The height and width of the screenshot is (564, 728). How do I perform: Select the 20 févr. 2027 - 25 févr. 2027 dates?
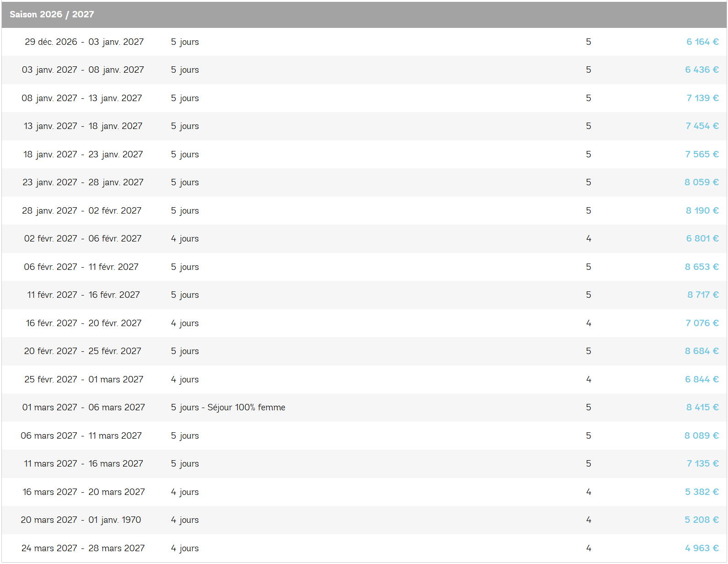(82, 351)
